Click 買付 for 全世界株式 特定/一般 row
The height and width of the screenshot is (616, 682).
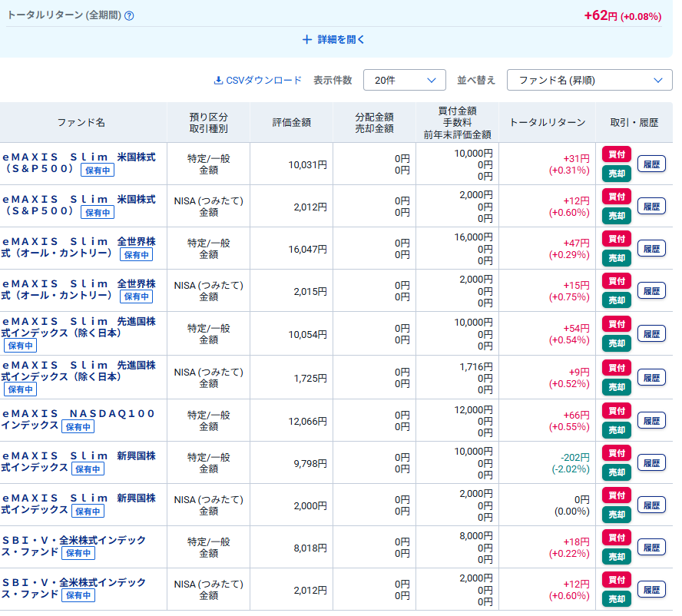click(616, 239)
